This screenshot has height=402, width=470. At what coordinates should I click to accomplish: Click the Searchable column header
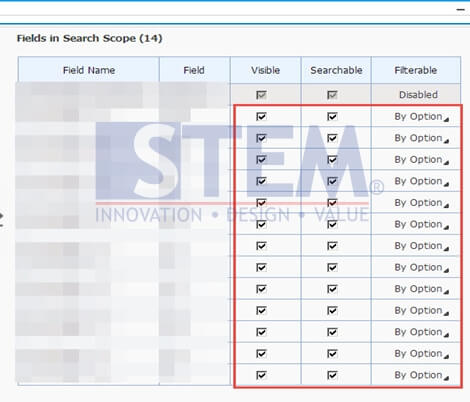tap(336, 70)
